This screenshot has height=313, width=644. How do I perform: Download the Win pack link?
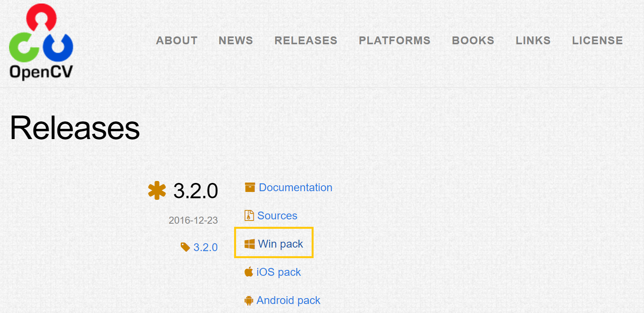point(280,244)
